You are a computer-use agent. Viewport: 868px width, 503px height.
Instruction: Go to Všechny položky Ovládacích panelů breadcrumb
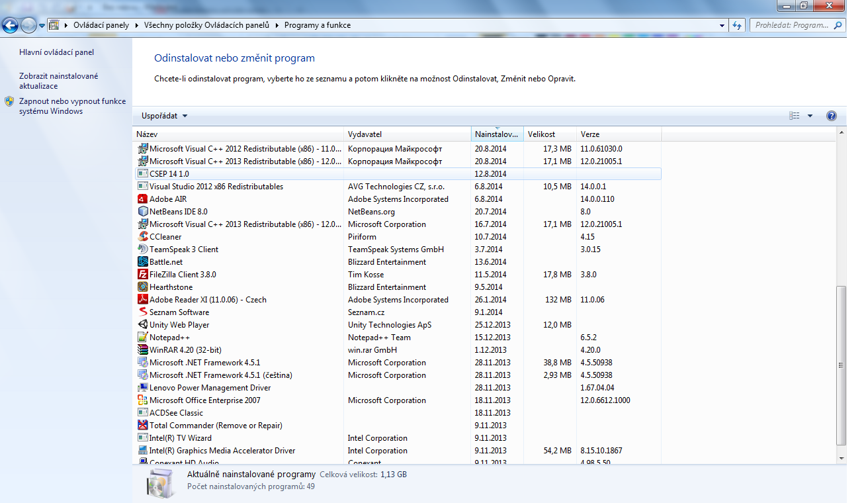pos(207,25)
